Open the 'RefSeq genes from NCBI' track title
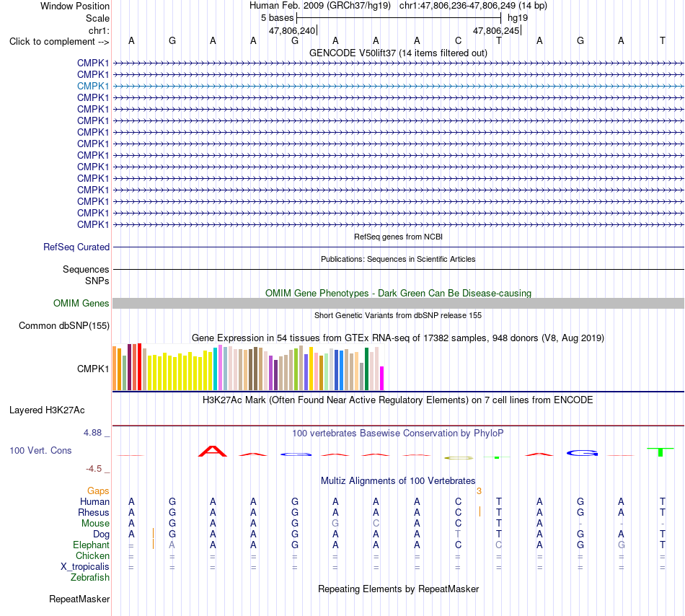 398,237
